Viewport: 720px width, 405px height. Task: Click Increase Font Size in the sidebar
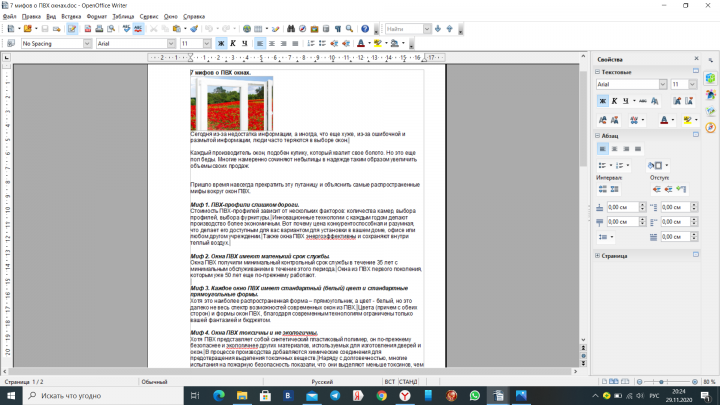tap(677, 101)
